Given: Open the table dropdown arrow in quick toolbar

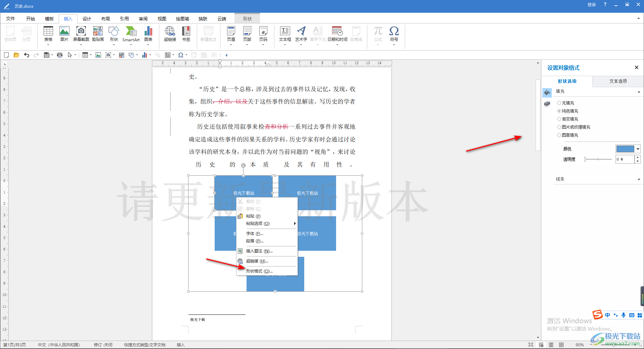Looking at the screenshot, I should pyautogui.click(x=91, y=55).
